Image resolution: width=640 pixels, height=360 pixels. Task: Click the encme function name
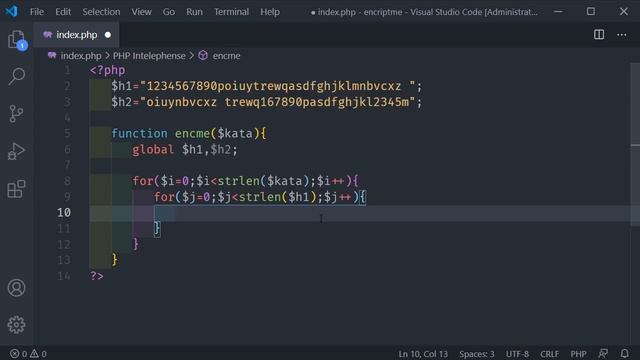pyautogui.click(x=192, y=133)
